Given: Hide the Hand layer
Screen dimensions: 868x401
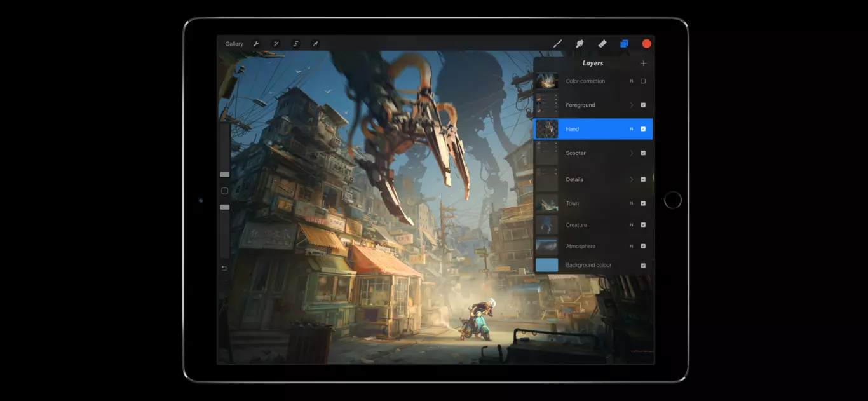Looking at the screenshot, I should point(643,129).
